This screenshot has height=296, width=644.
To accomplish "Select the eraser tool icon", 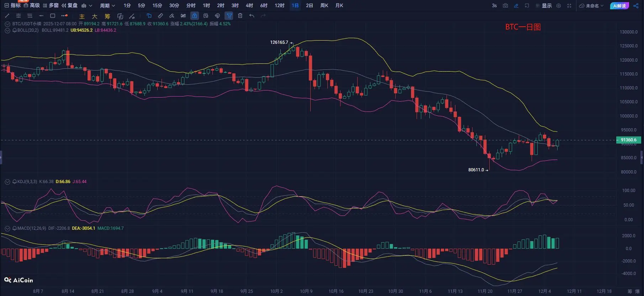I will click(172, 16).
